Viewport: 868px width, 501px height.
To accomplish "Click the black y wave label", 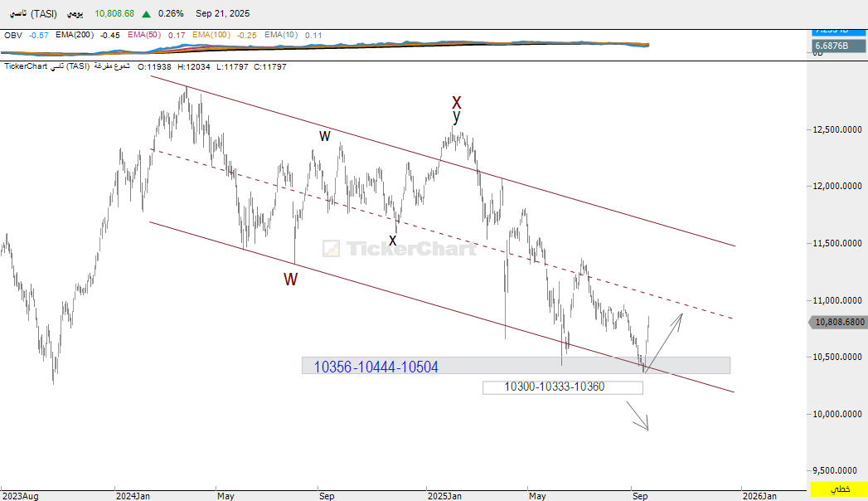I will pyautogui.click(x=456, y=118).
